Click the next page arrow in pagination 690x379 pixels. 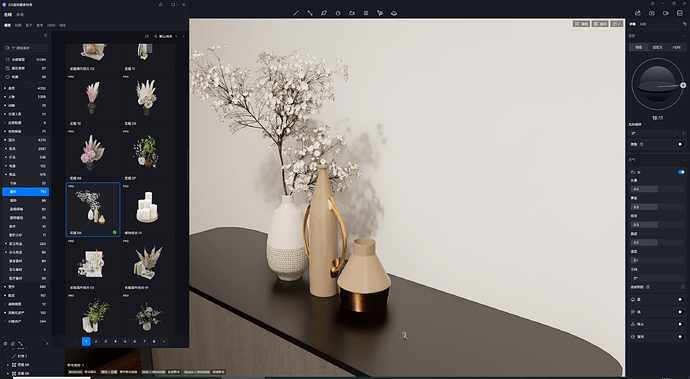(x=164, y=341)
